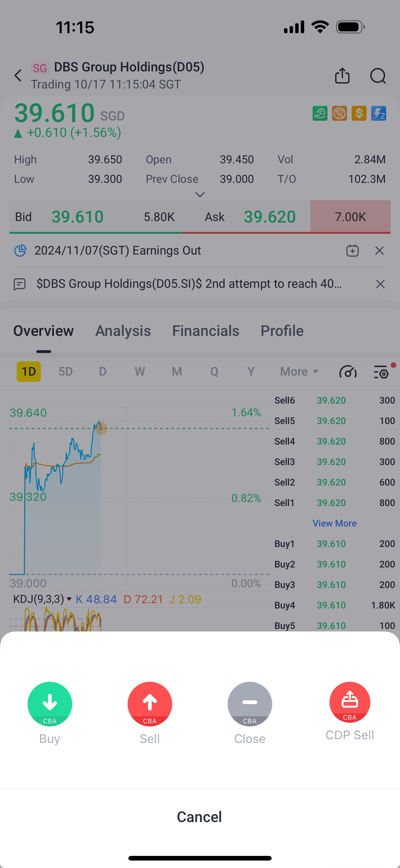Select the Sell5 order book row
Screen dimensions: 400x868
pos(335,421)
